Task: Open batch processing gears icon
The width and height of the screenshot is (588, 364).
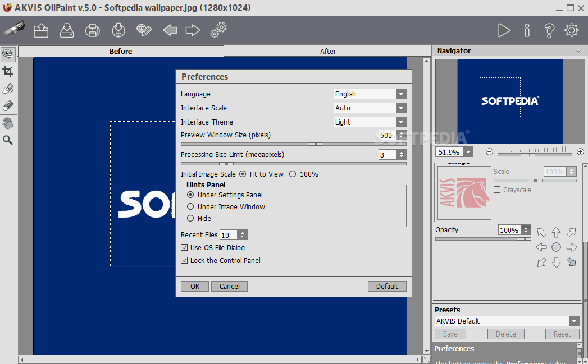Action: [218, 30]
